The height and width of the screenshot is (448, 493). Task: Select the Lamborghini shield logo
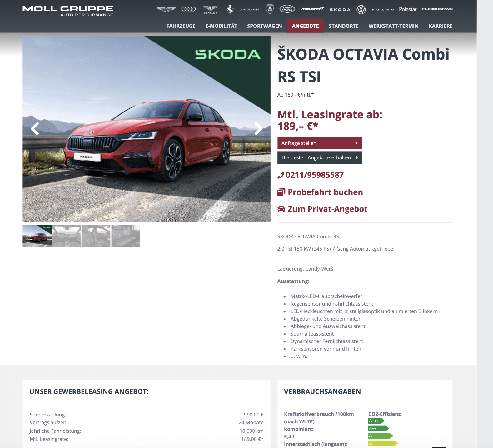[x=270, y=9]
